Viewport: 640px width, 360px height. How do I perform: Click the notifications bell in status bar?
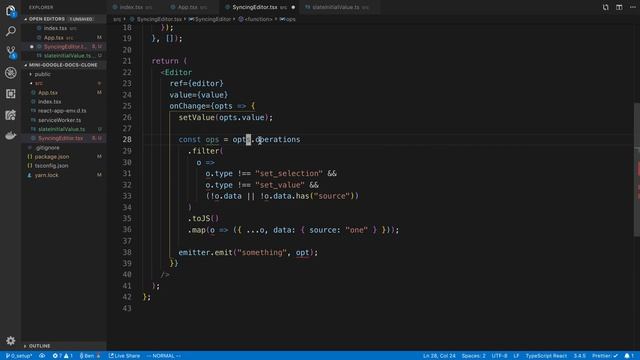pos(629,356)
